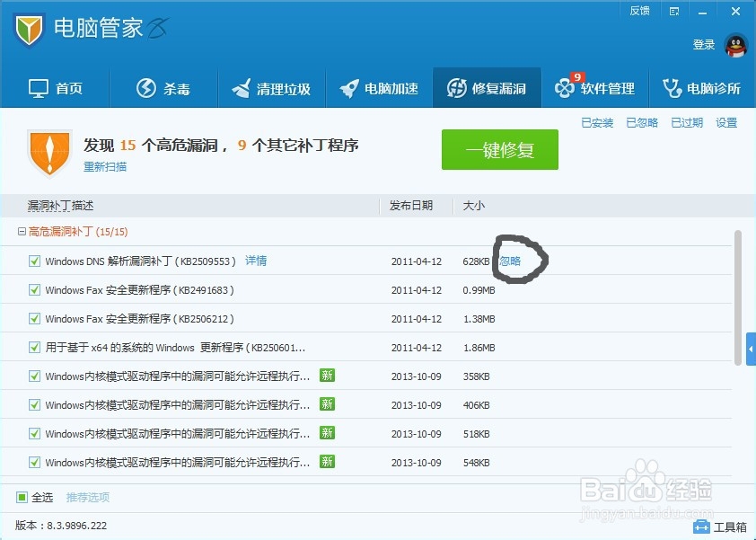Select the Windows Fax 安全更新程序 (KB2506212) text

tap(139, 319)
